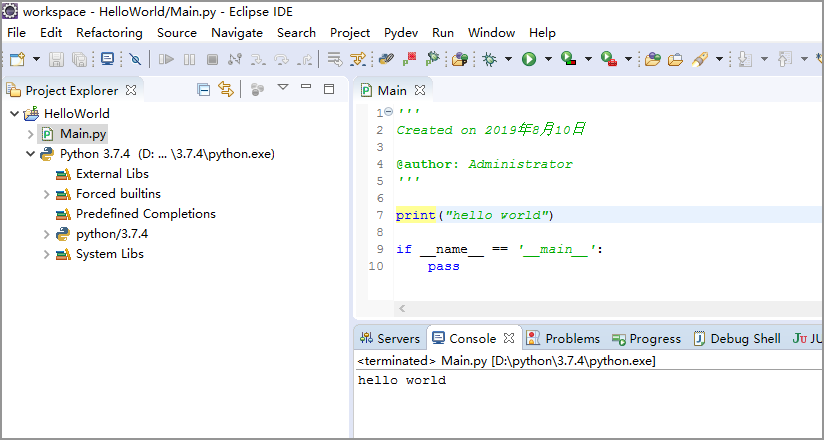This screenshot has height=440, width=824.
Task: Collapse the HelloWorld project node
Action: 14,114
